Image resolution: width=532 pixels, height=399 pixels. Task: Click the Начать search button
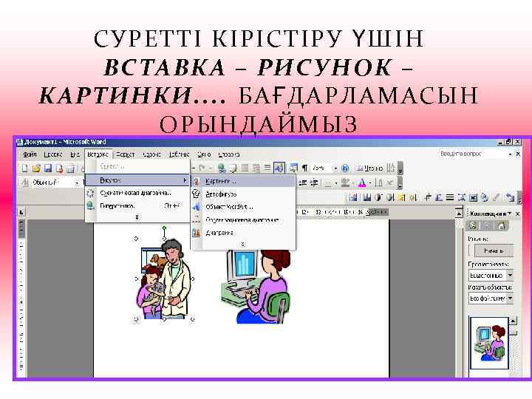tap(494, 250)
